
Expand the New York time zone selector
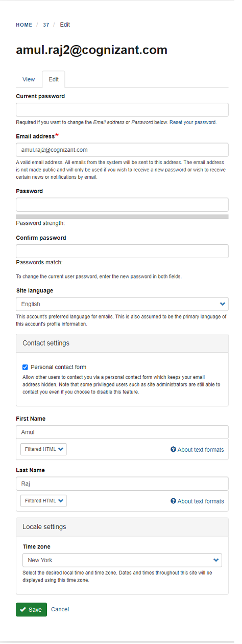coord(122,560)
